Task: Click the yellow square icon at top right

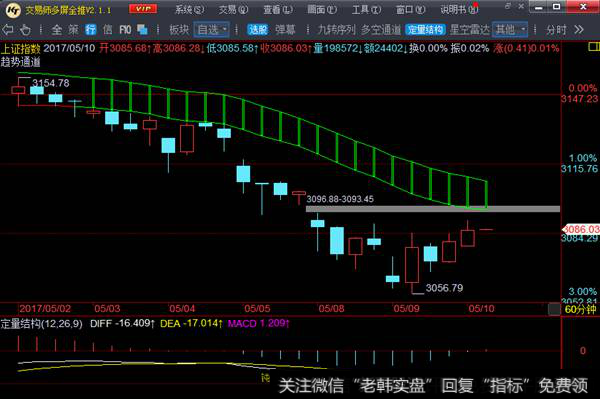Action: coord(593,47)
